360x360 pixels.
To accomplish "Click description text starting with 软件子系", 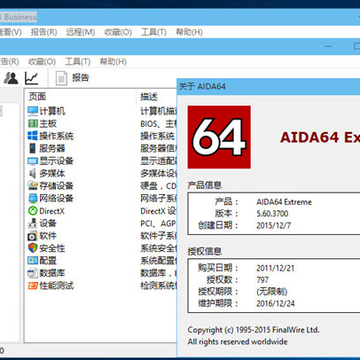I will (158, 236).
